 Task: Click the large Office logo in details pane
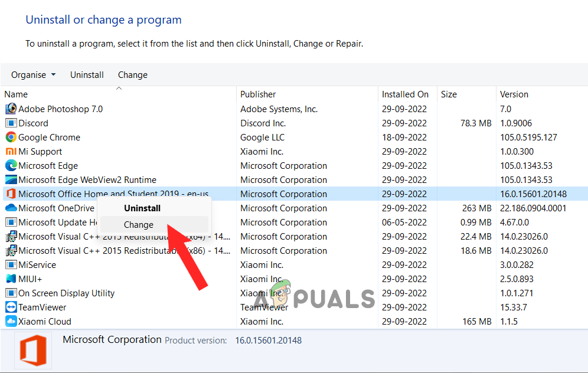pos(32,351)
